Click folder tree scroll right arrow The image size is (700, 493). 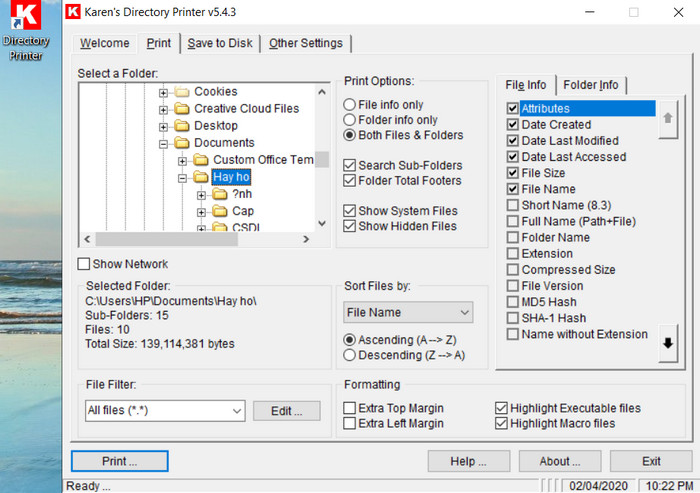[x=306, y=239]
